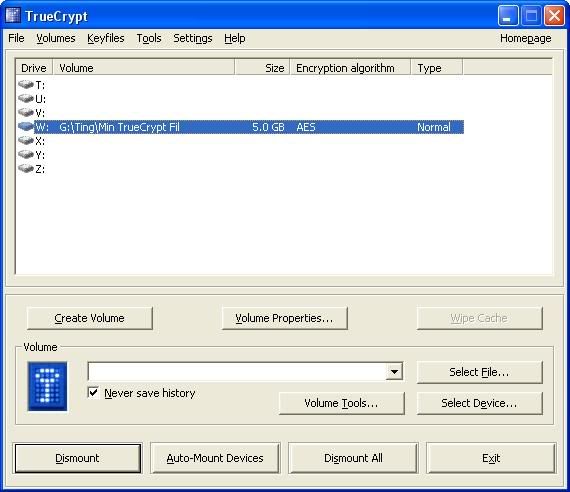Open the Keyfiles menu
Image resolution: width=570 pixels, height=492 pixels.
coord(106,38)
